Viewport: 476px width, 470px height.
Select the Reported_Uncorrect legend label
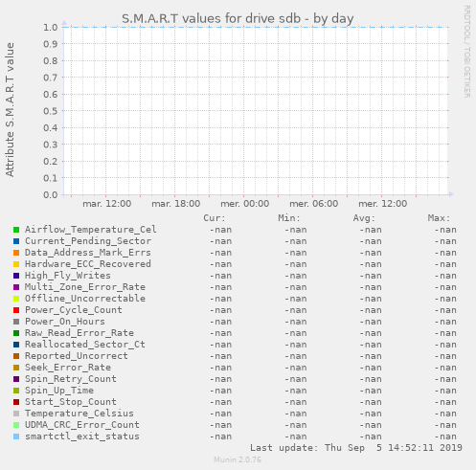[77, 356]
